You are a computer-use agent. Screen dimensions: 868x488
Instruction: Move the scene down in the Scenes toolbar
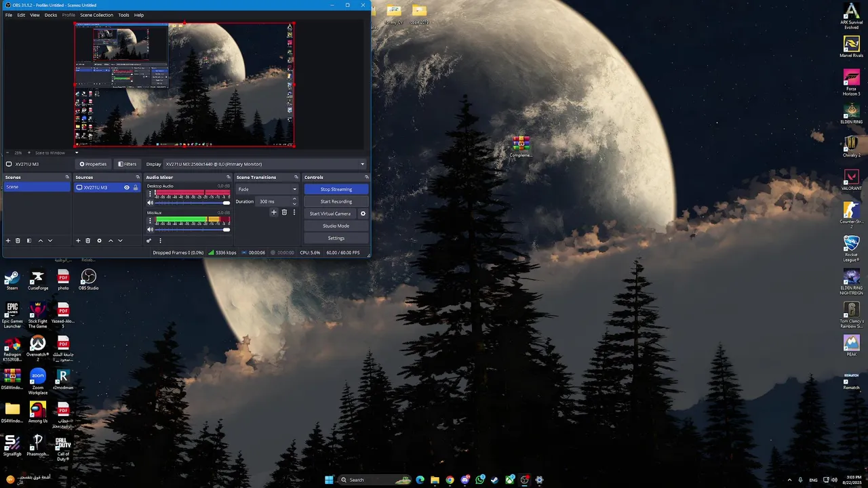50,241
